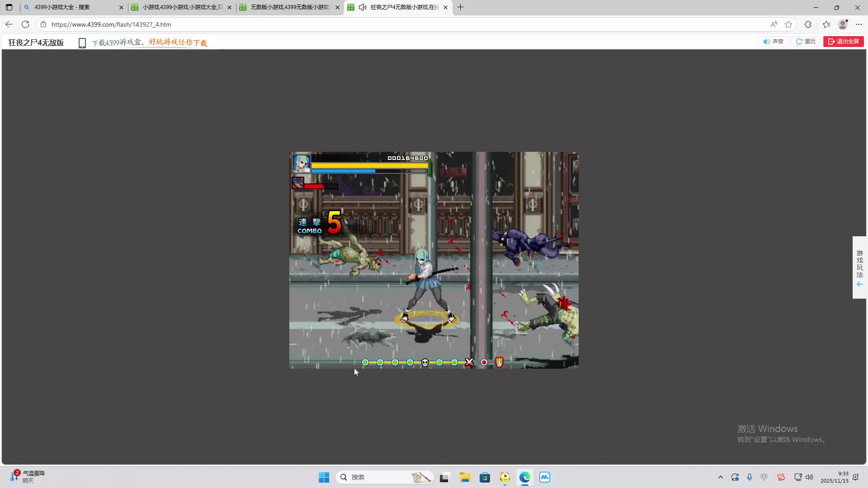Click the browser back arrow

point(9,24)
